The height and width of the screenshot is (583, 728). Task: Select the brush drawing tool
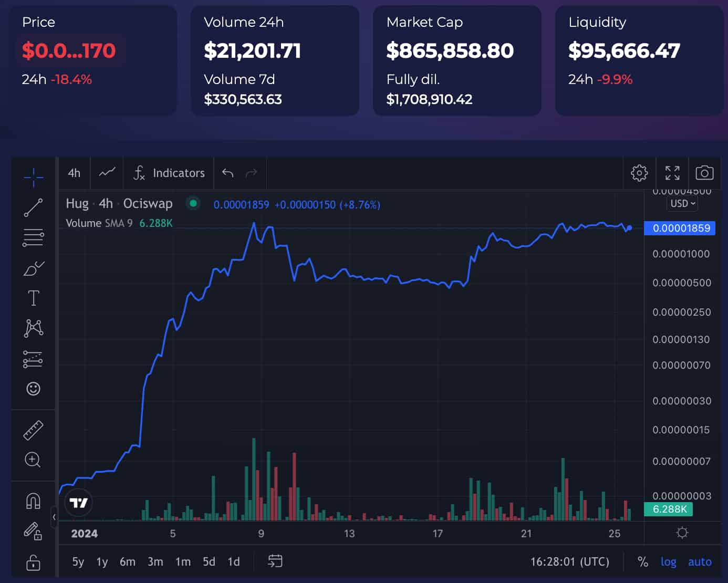34,268
